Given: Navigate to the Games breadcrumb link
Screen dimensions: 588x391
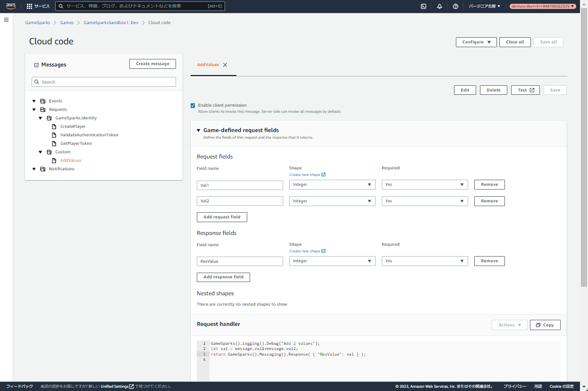Looking at the screenshot, I should click(x=67, y=22).
